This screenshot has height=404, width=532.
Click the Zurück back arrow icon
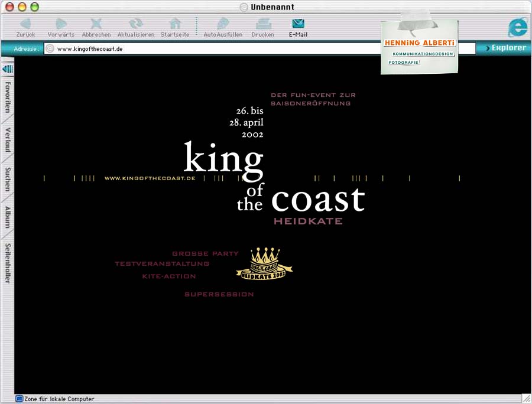coord(25,24)
